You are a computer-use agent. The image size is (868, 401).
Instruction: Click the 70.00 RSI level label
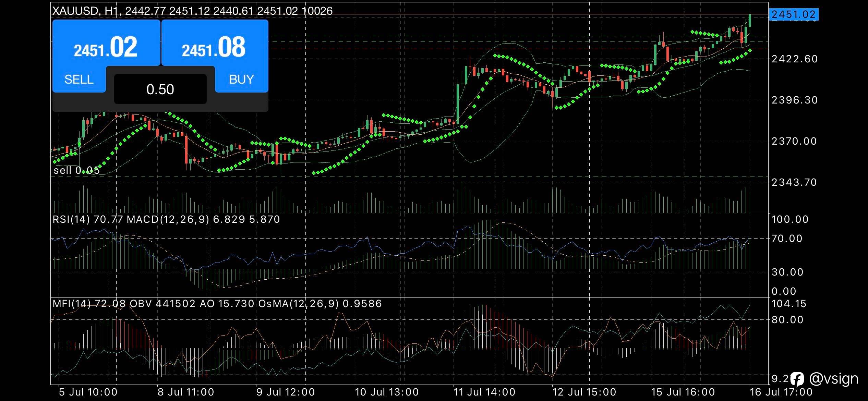(787, 238)
